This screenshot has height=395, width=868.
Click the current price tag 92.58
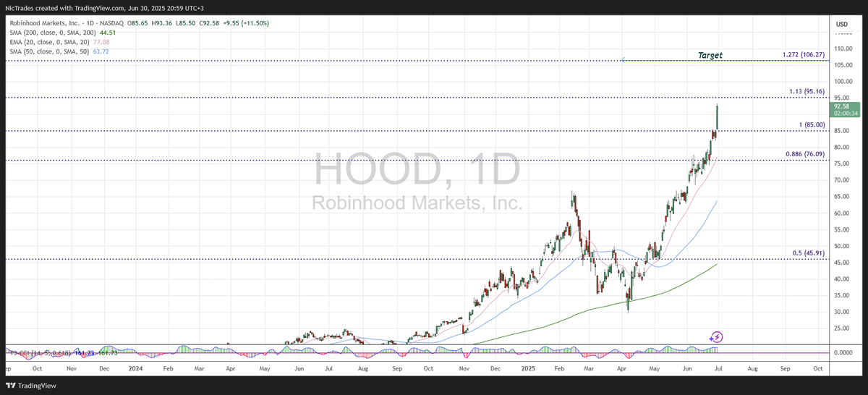[x=844, y=109]
